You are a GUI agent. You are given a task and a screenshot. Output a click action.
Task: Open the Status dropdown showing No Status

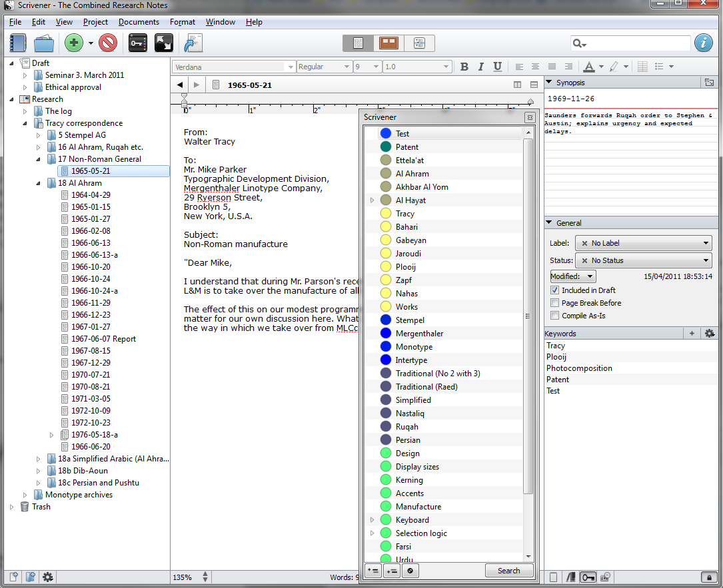[643, 260]
